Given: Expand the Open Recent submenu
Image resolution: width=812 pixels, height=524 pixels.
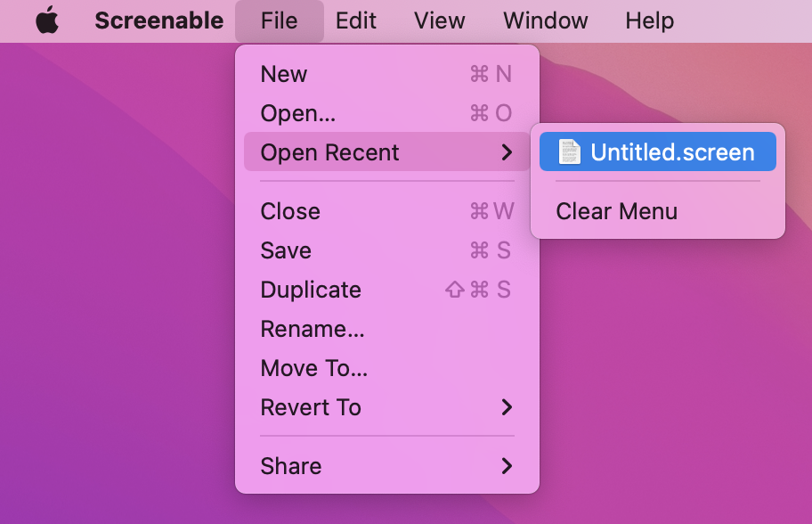Looking at the screenshot, I should [x=329, y=152].
